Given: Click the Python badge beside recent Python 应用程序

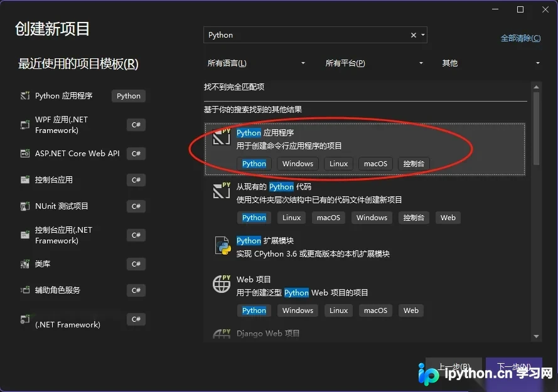Looking at the screenshot, I should click(x=129, y=96).
